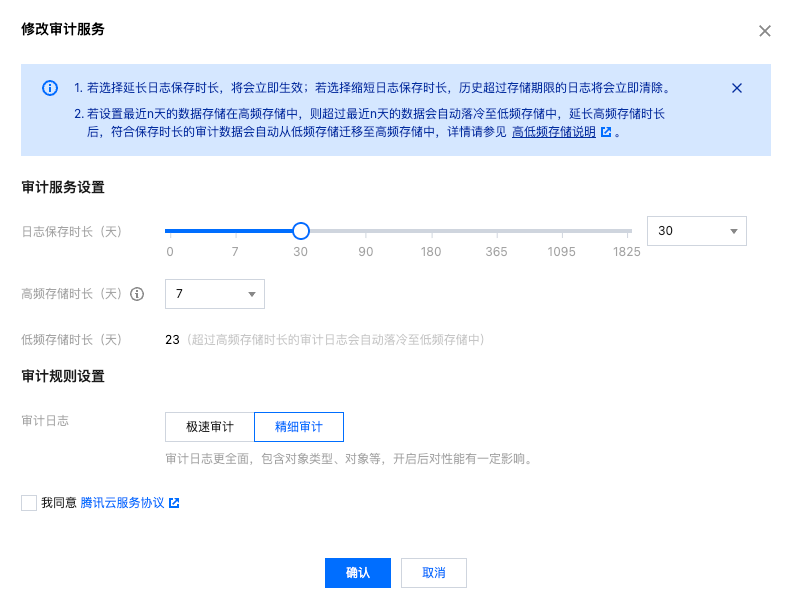Viewport: 787px width, 607px height.
Task: Click the log retention slider handle
Action: pyautogui.click(x=301, y=231)
